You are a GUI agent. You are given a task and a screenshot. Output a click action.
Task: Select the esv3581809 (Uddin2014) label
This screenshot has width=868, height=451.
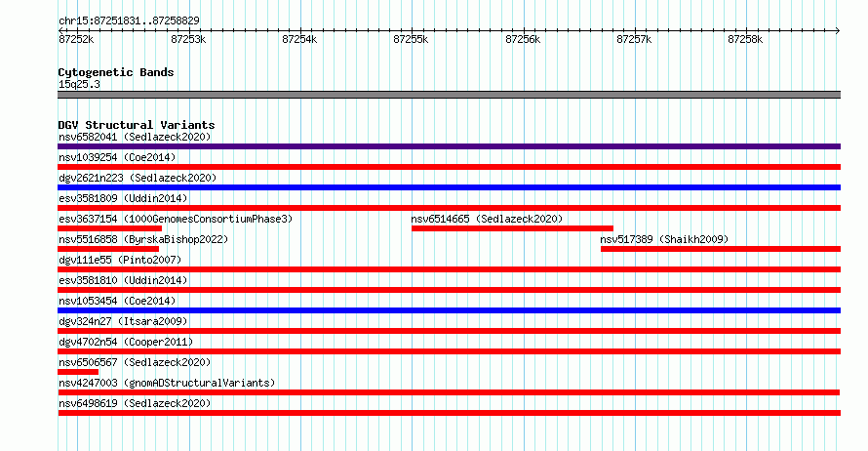(123, 198)
